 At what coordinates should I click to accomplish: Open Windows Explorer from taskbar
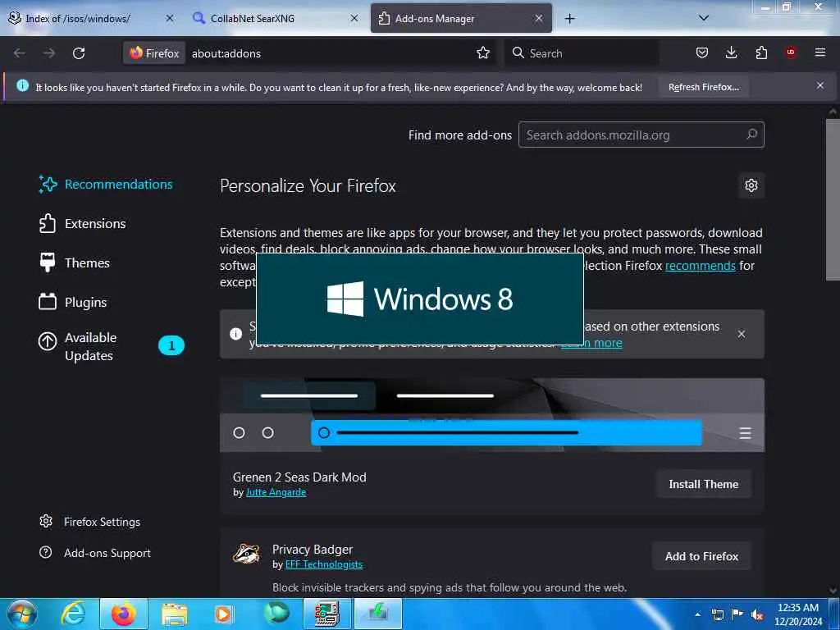tap(175, 614)
